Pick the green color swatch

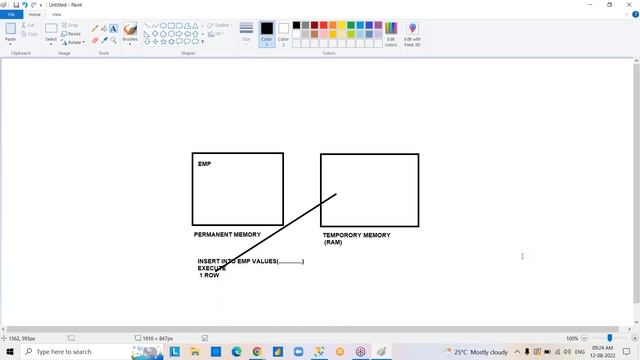351,25
